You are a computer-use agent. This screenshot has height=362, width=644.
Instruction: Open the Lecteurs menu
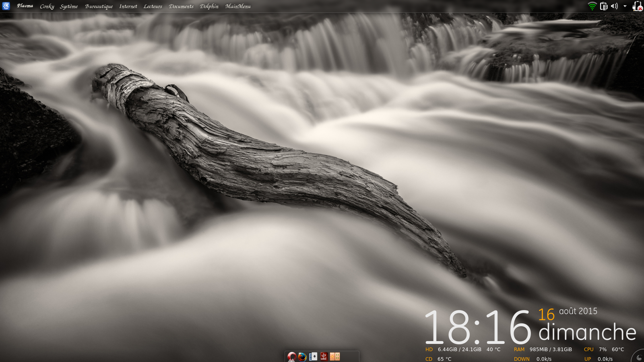click(x=153, y=6)
